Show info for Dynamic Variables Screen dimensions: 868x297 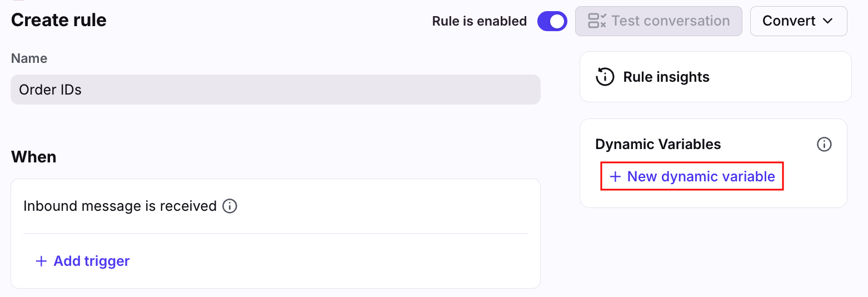(x=824, y=145)
